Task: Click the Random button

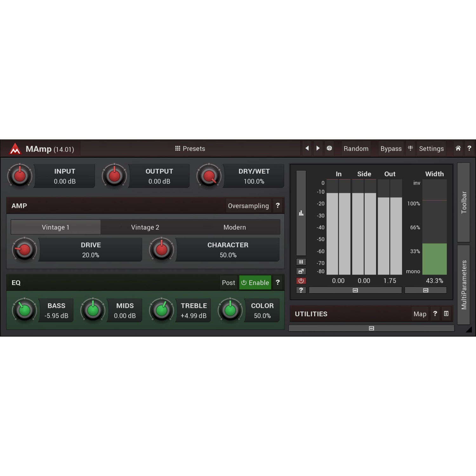Action: (356, 149)
